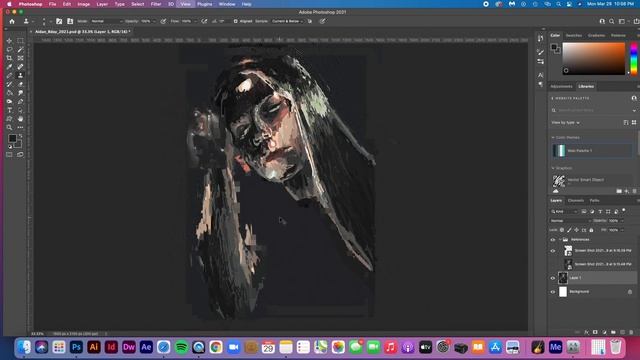This screenshot has height=360, width=640.
Task: Select the Eraser tool
Action: pos(20,84)
